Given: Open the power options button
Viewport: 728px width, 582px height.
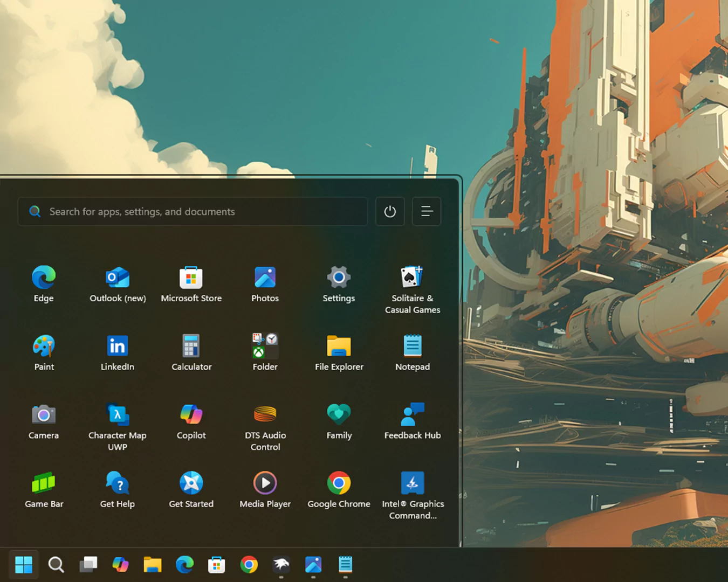Looking at the screenshot, I should (390, 211).
